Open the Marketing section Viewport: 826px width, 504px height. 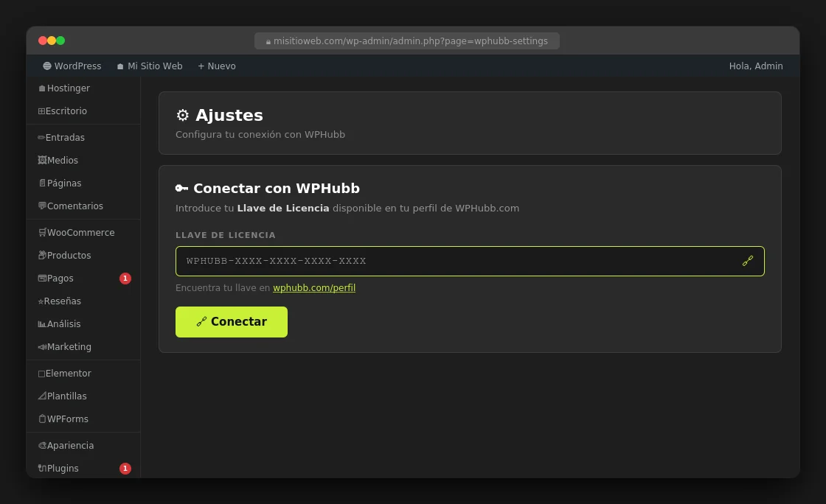coord(64,346)
